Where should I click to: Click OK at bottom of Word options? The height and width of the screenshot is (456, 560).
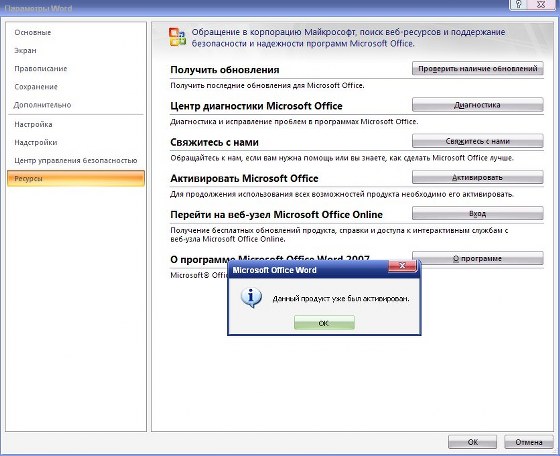click(472, 442)
